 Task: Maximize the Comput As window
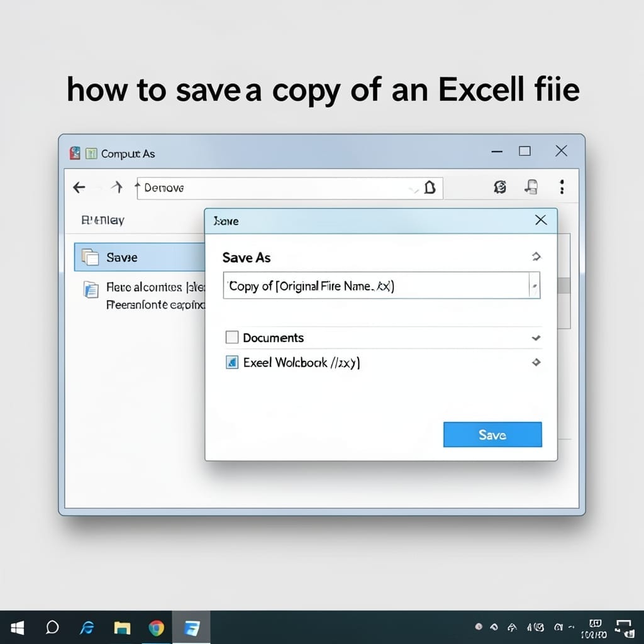[x=525, y=151]
